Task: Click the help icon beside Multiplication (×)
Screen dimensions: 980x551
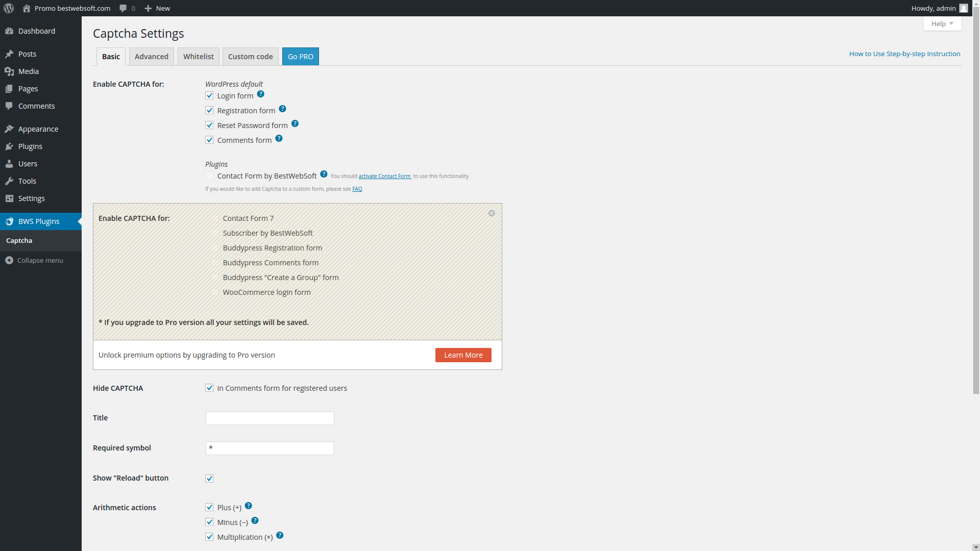Action: click(x=280, y=535)
